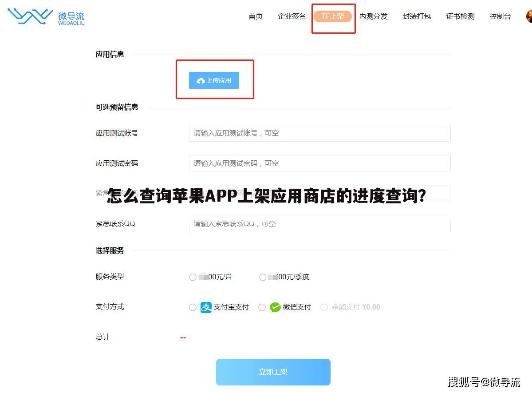Viewport: 532px width, 393px height.
Task: Click the WeChat Pay logo icon
Action: 275,307
